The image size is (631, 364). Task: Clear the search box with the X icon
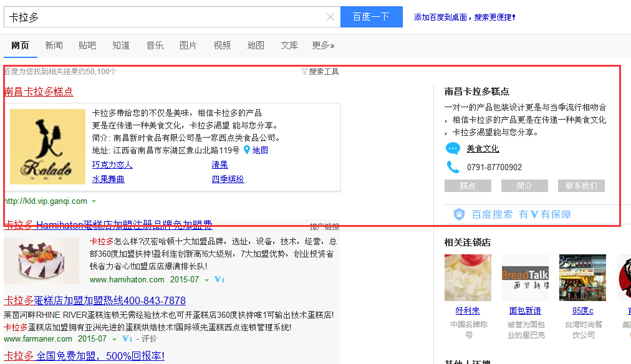pyautogui.click(x=330, y=17)
